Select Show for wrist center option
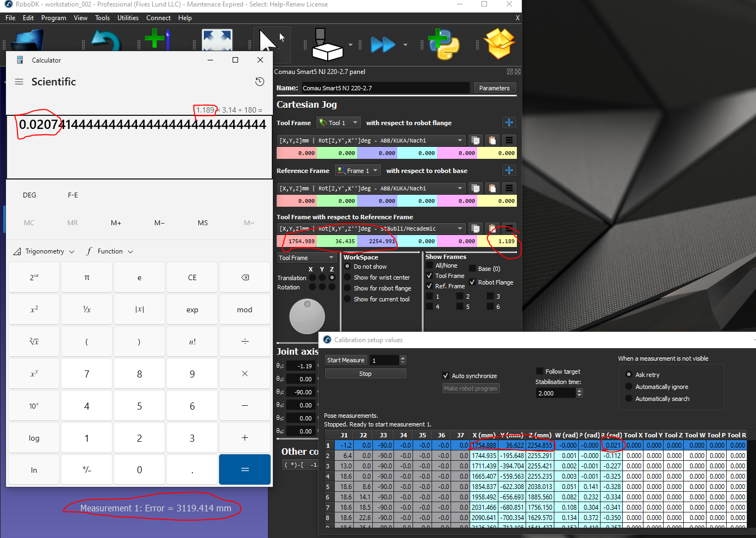Viewport: 756px width, 538px height. [x=348, y=277]
